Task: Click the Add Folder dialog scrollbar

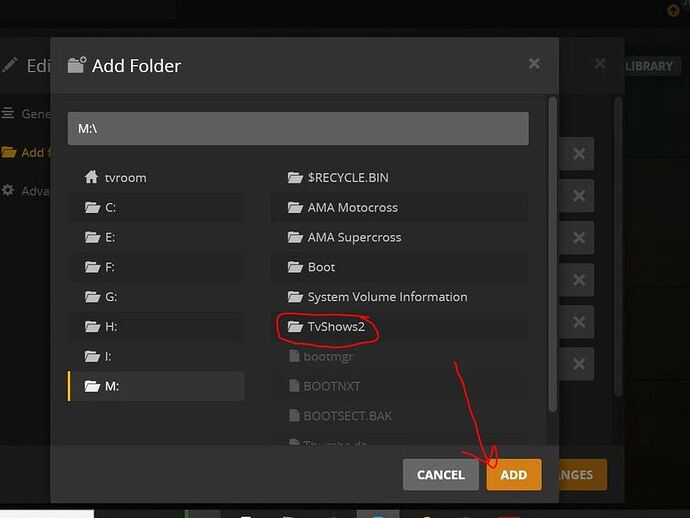Action: (552, 254)
